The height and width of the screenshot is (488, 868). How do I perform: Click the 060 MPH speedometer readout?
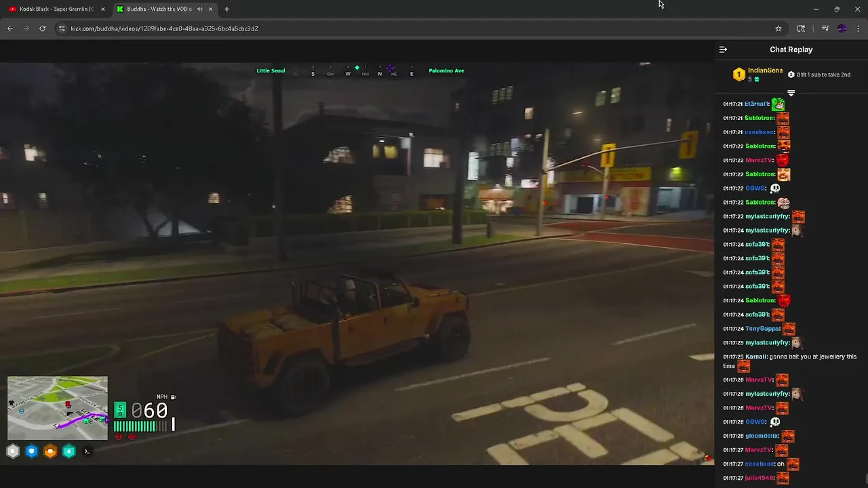point(149,409)
